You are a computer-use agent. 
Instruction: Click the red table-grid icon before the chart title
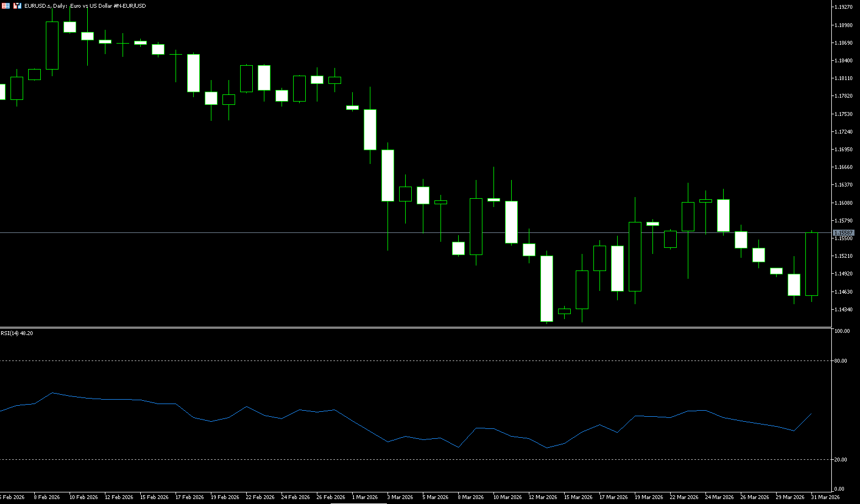pos(6,6)
